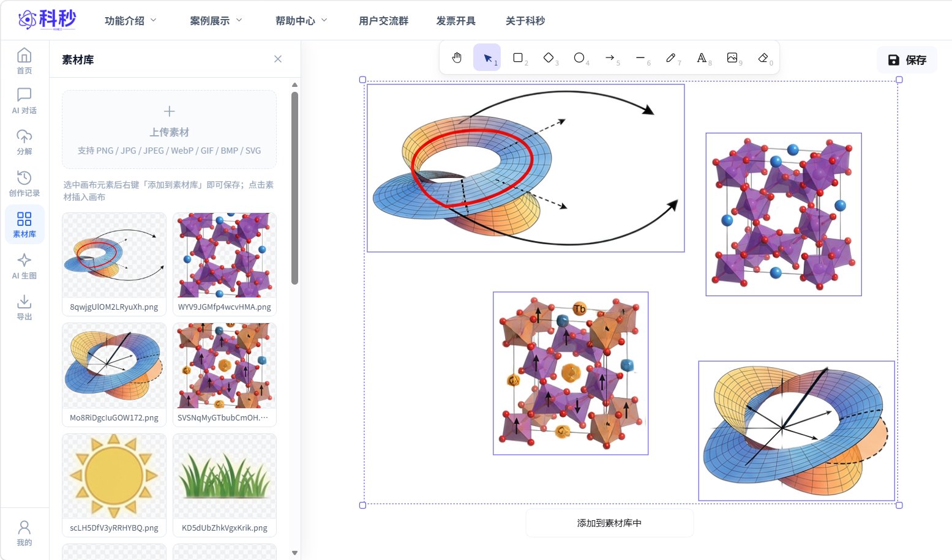Go to 首页 in sidebar
This screenshot has height=560, width=952.
click(24, 61)
